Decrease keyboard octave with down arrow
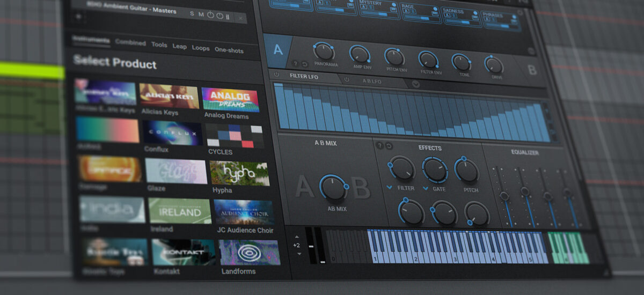 click(299, 254)
